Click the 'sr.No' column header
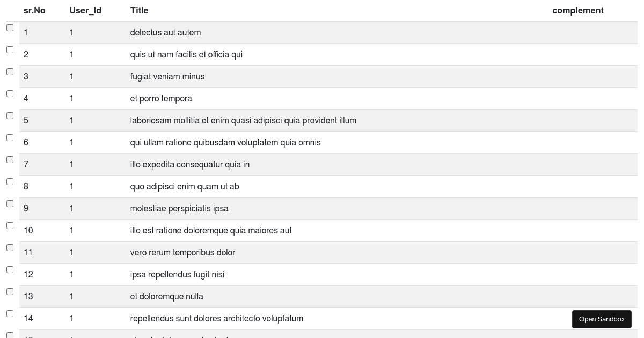 [x=34, y=10]
